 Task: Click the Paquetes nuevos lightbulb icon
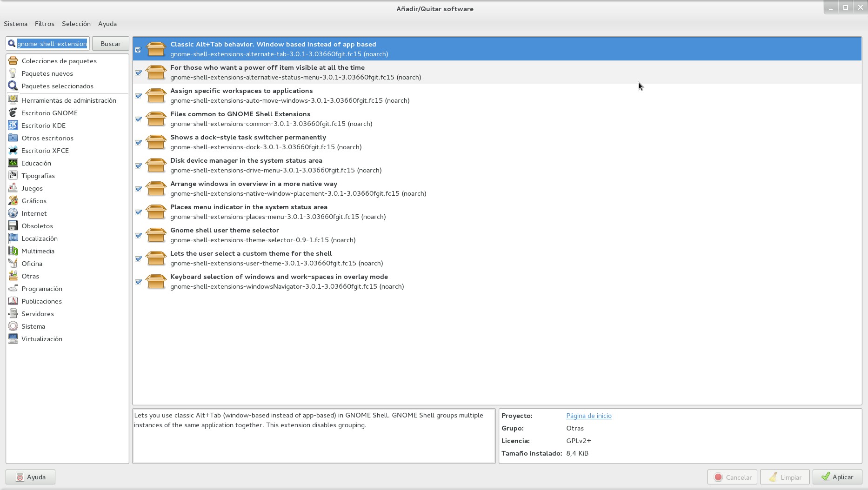[x=13, y=73]
